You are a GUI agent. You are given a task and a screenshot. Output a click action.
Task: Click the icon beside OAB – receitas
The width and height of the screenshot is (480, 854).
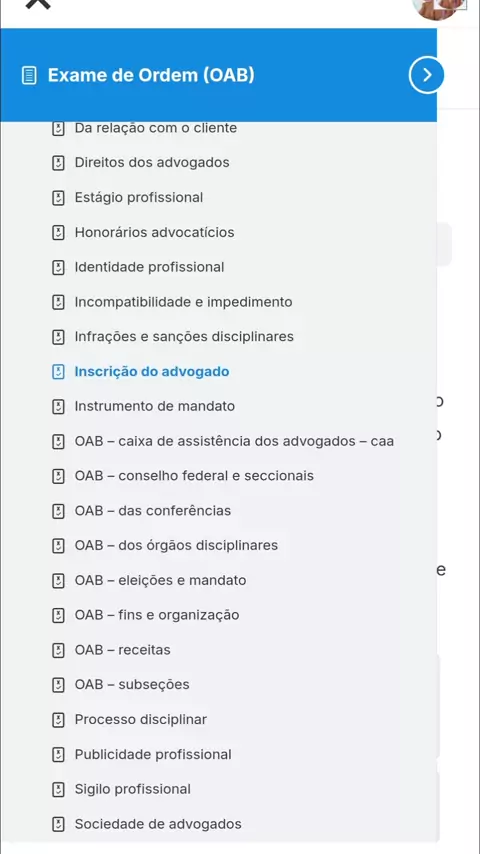click(x=58, y=650)
